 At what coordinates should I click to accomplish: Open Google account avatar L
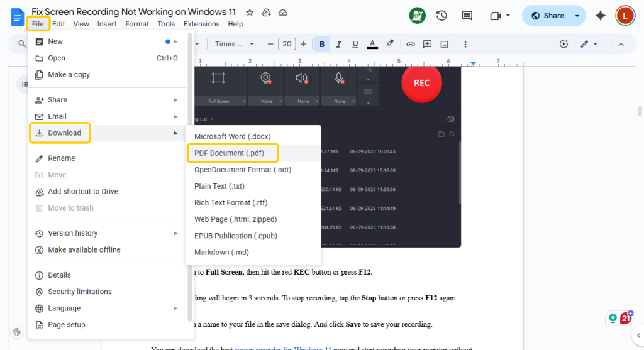point(625,16)
